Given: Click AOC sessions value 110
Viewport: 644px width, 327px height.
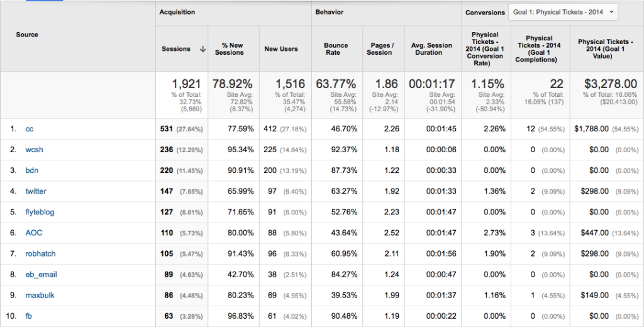Looking at the screenshot, I should pyautogui.click(x=166, y=233).
